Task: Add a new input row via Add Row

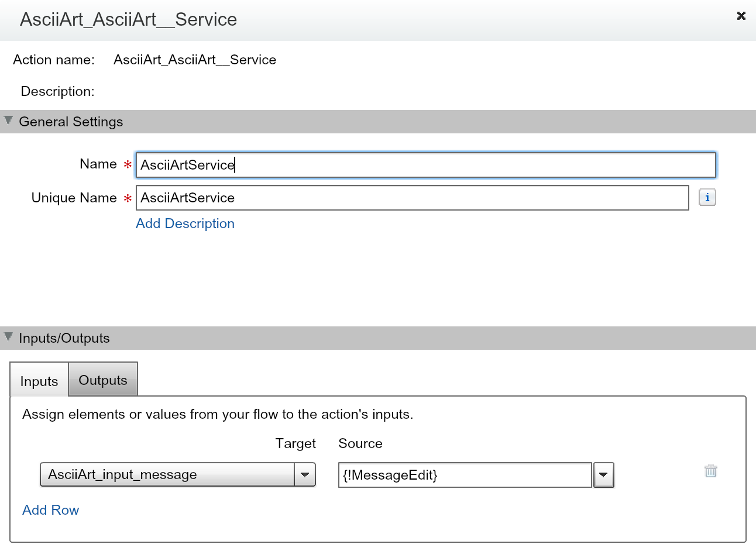Action: pos(50,510)
